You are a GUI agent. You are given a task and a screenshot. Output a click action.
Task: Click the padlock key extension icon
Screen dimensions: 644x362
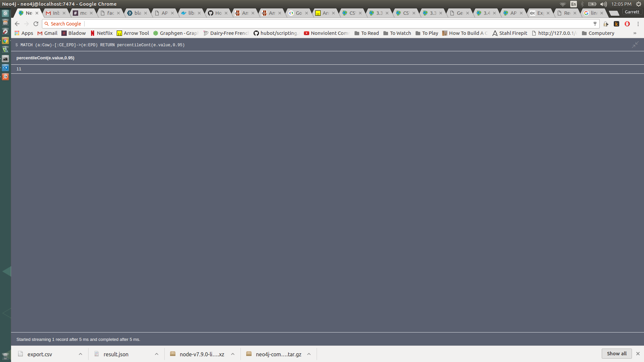click(x=606, y=24)
